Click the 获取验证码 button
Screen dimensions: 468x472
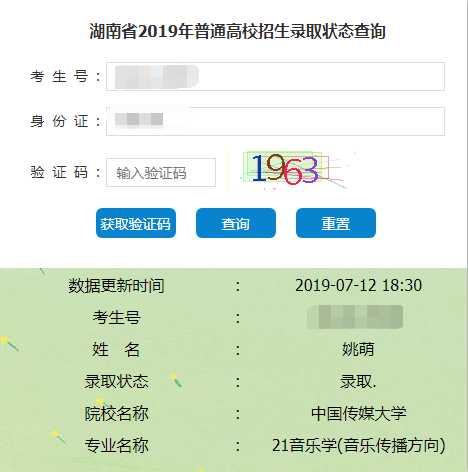pyautogui.click(x=136, y=223)
